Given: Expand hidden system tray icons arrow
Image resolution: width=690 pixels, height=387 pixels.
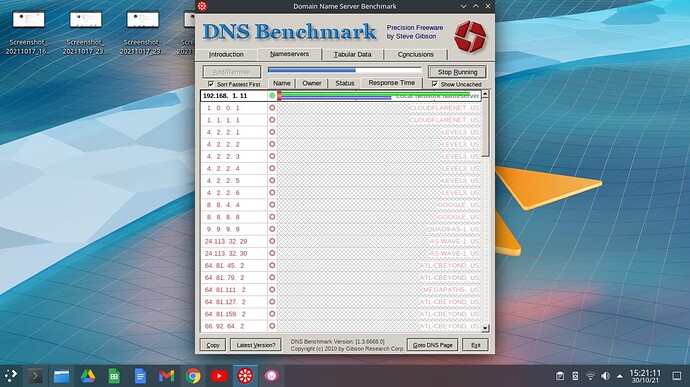Looking at the screenshot, I should 620,376.
